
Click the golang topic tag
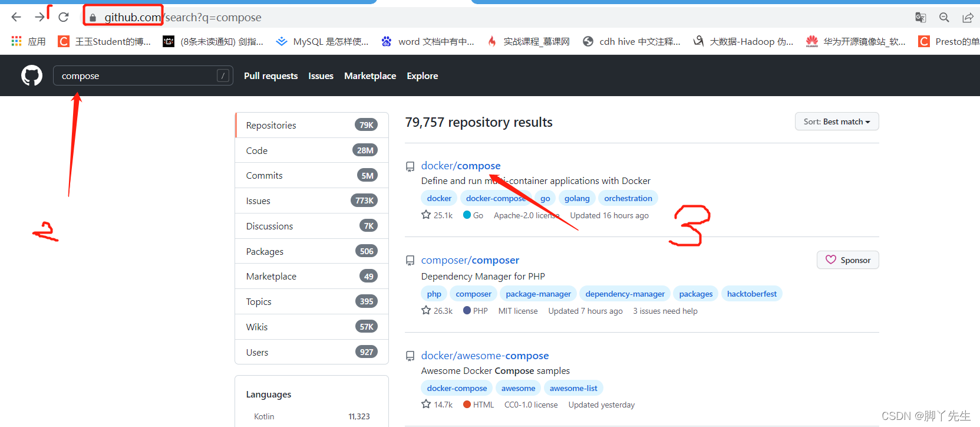pos(577,198)
